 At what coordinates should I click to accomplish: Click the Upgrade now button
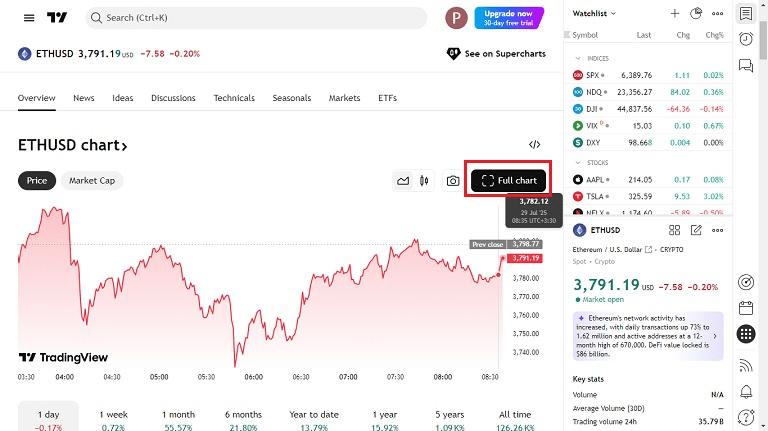click(509, 18)
